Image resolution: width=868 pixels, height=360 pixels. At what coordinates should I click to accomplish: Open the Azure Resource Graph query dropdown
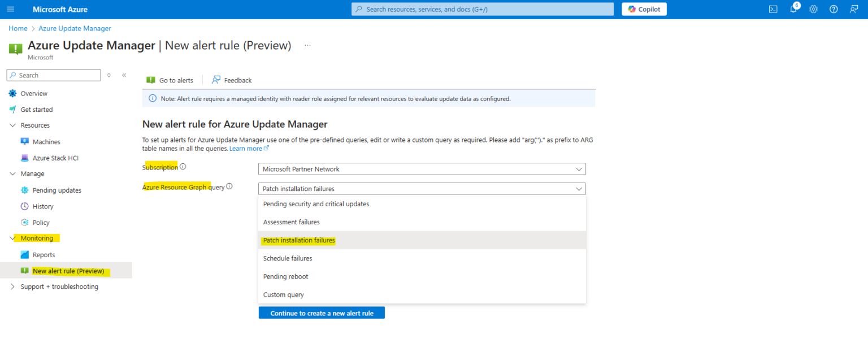tap(422, 188)
